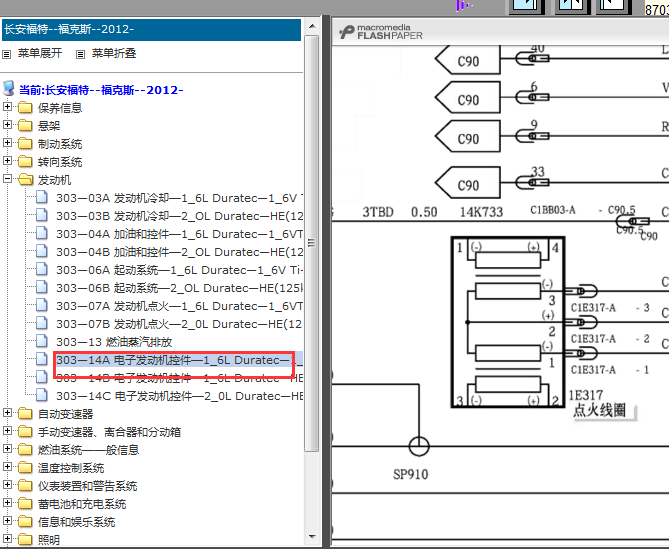Click the 燃油系统 folder icon
Viewport: 669px width, 549px height.
tap(25, 450)
